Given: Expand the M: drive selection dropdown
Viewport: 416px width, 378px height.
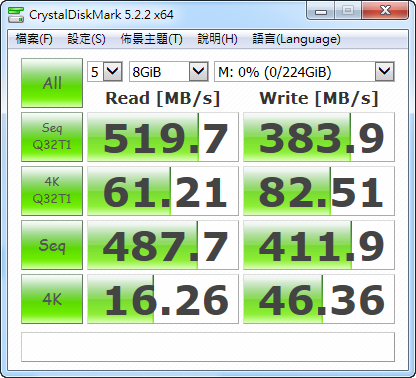Looking at the screenshot, I should click(x=385, y=72).
